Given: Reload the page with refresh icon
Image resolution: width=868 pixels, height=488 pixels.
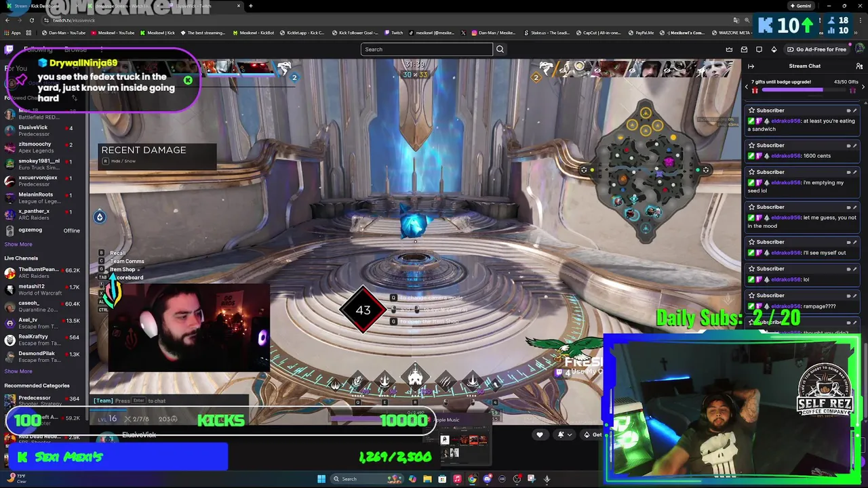Looking at the screenshot, I should (x=31, y=20).
